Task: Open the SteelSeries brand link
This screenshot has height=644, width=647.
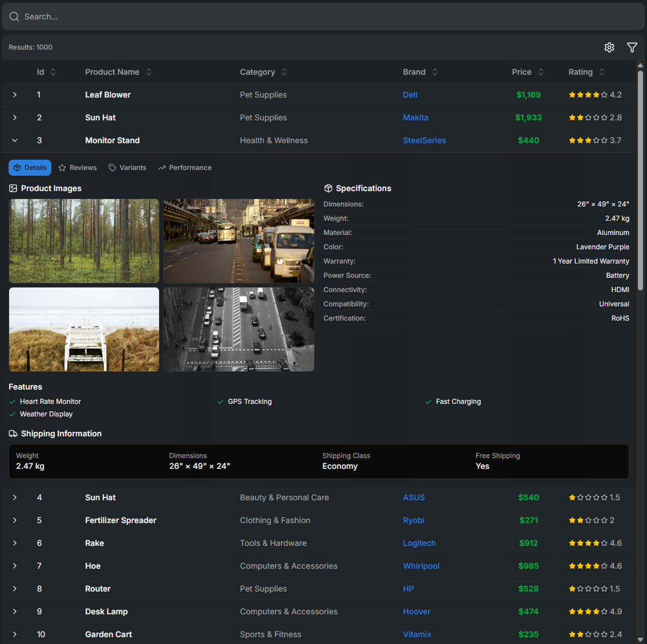Action: (x=424, y=140)
